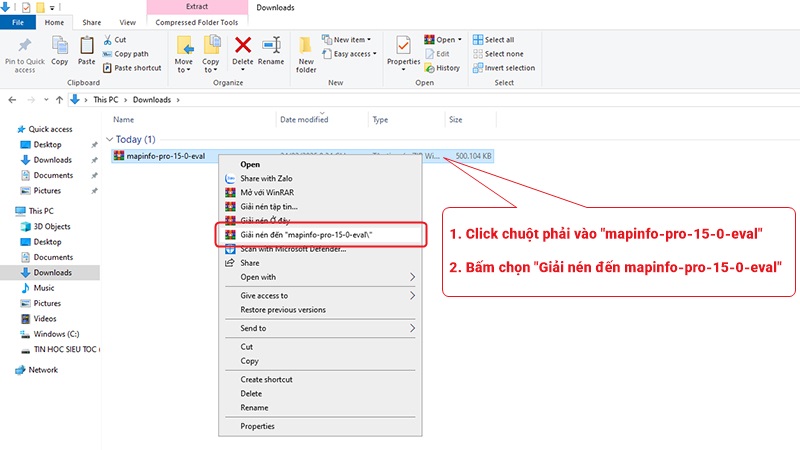Click the Paste clipboard icon
Screen dimensions: 800x450
(87, 45)
